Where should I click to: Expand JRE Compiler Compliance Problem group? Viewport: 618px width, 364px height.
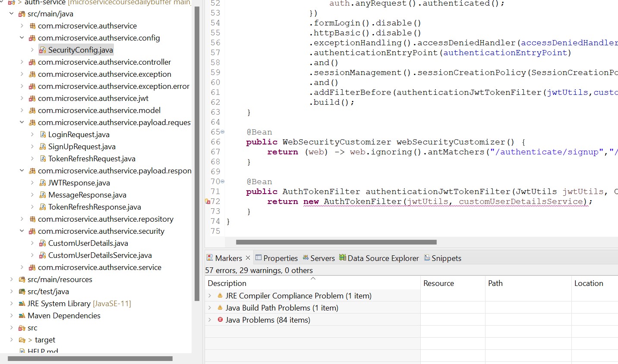click(210, 295)
